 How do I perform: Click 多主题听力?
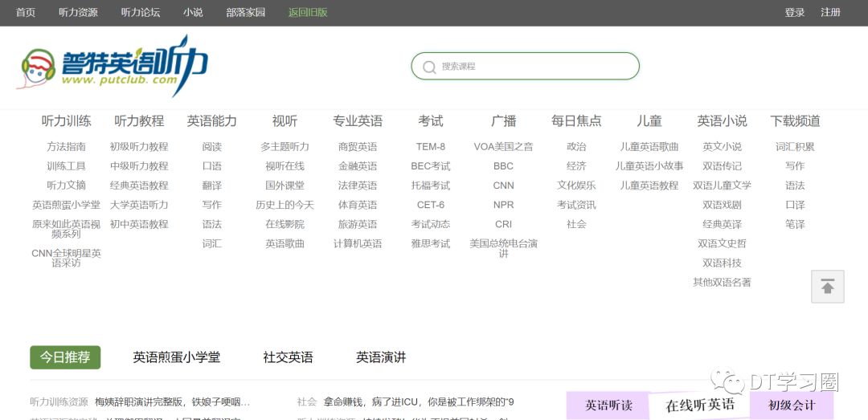285,147
